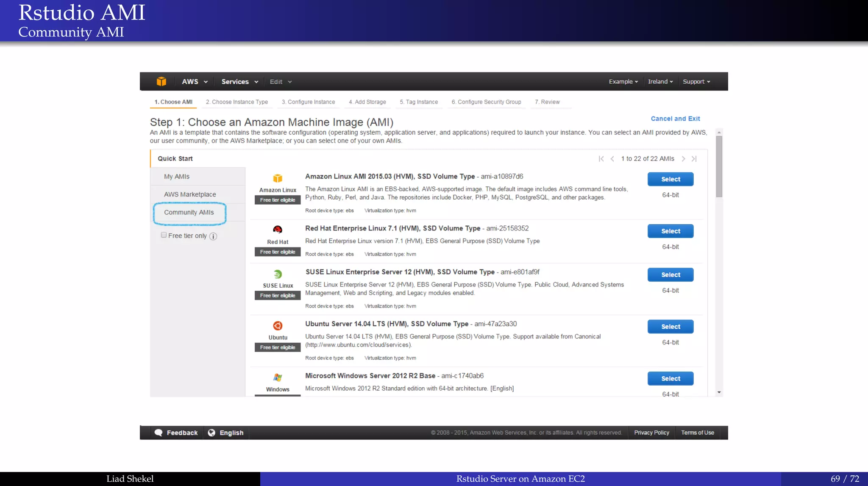Viewport: 868px width, 486px height.
Task: Switch to the 4. Add Storage tab
Action: (x=367, y=102)
